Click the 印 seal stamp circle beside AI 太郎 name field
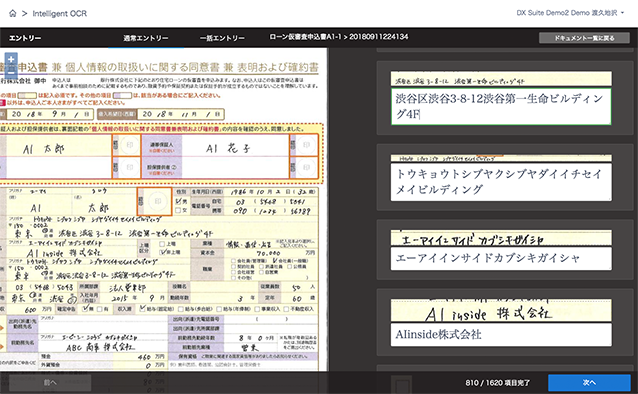This screenshot has width=638, height=394. click(x=130, y=146)
